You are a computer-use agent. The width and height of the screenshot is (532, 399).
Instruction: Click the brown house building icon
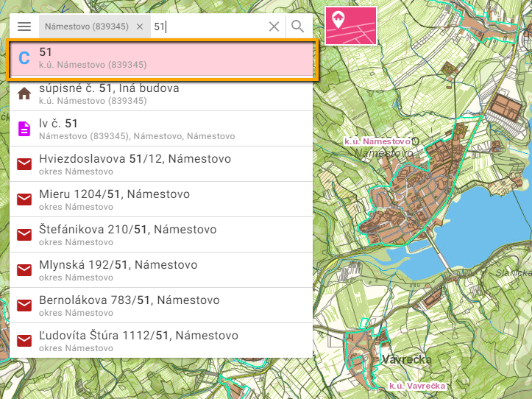click(24, 93)
